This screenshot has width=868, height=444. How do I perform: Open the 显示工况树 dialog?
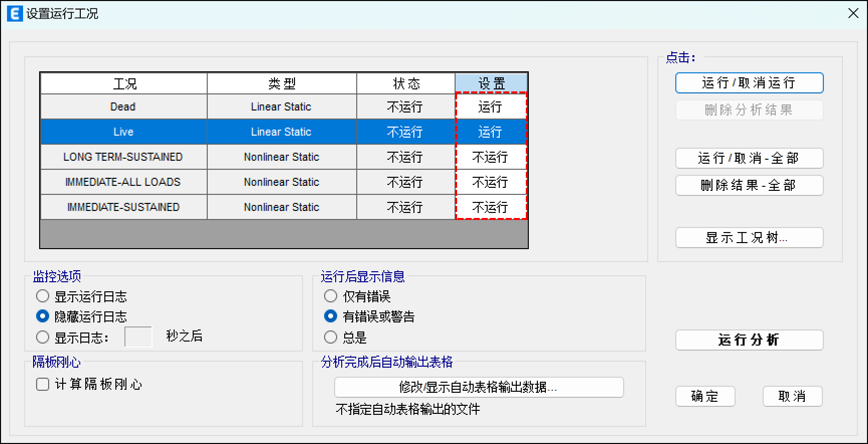point(749,238)
